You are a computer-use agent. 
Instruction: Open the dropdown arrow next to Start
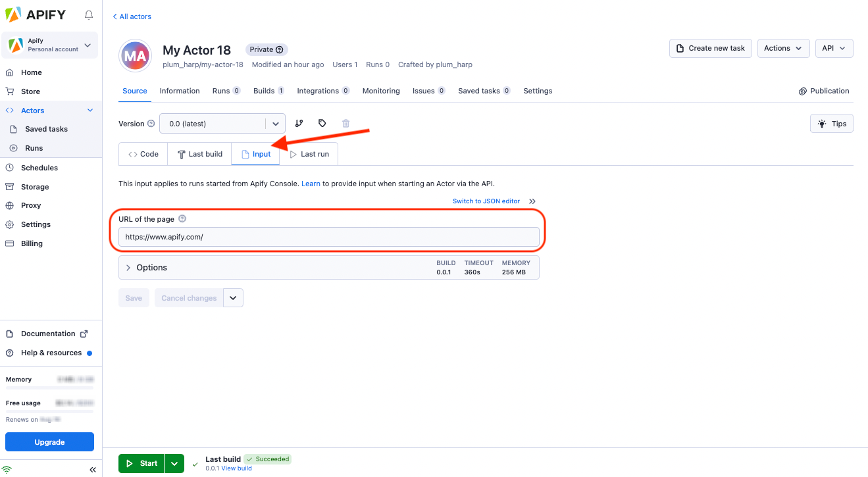coord(174,464)
